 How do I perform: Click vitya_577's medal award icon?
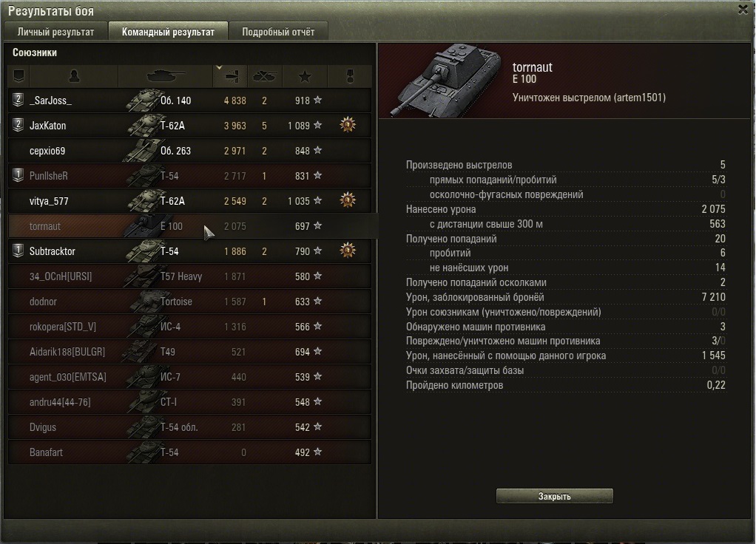coord(348,200)
